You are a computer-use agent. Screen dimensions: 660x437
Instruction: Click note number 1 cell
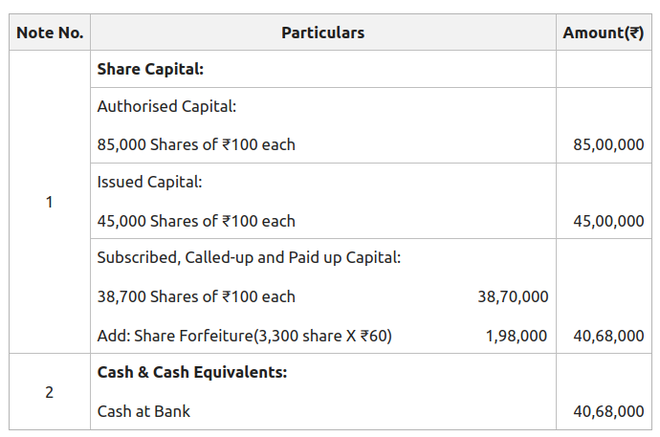49,202
